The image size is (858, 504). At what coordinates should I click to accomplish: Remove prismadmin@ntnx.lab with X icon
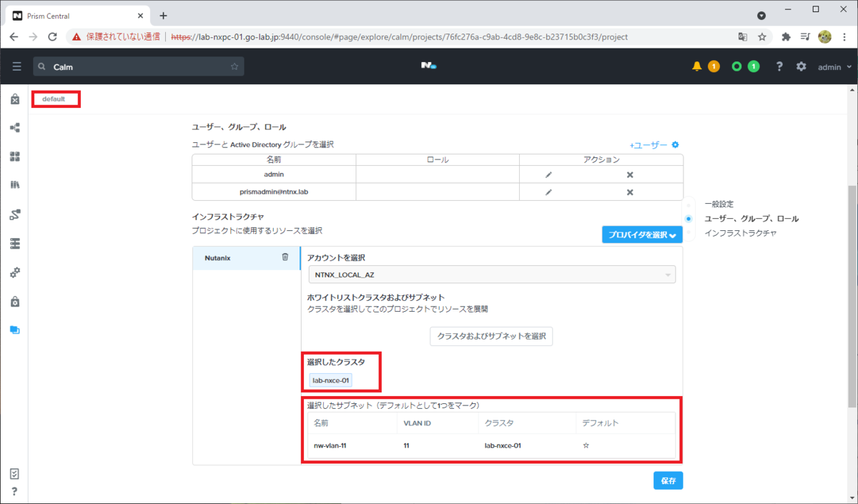630,192
